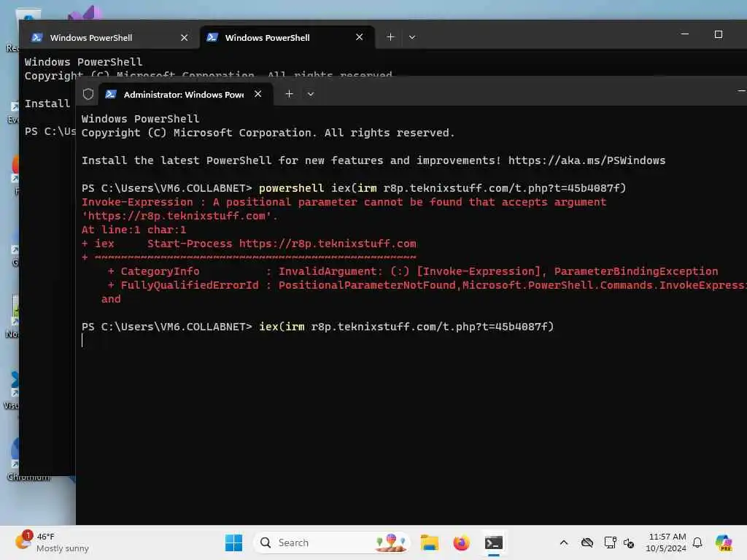This screenshot has height=560, width=747.
Task: Open File Explorer from the taskbar
Action: tap(429, 542)
